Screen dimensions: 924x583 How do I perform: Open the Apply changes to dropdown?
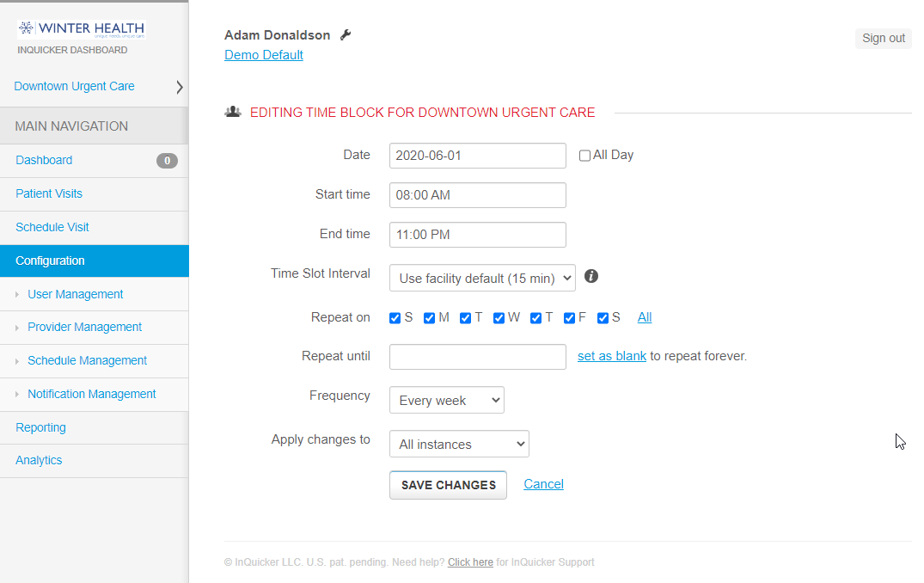point(458,444)
